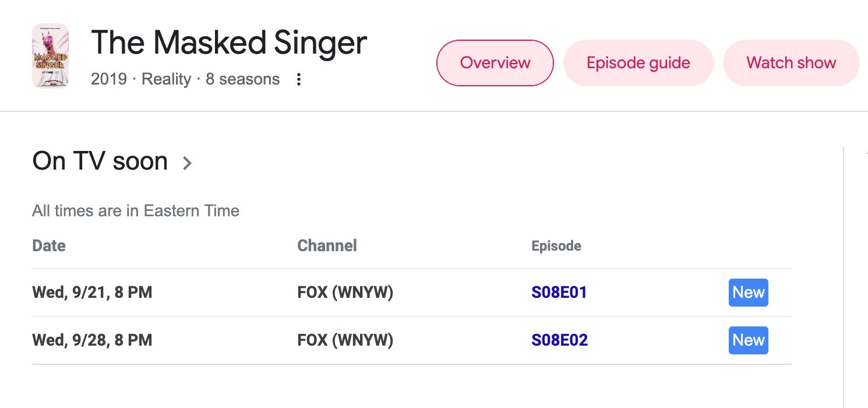The height and width of the screenshot is (408, 868).
Task: Click the New badge for S08E02
Action: coord(748,340)
